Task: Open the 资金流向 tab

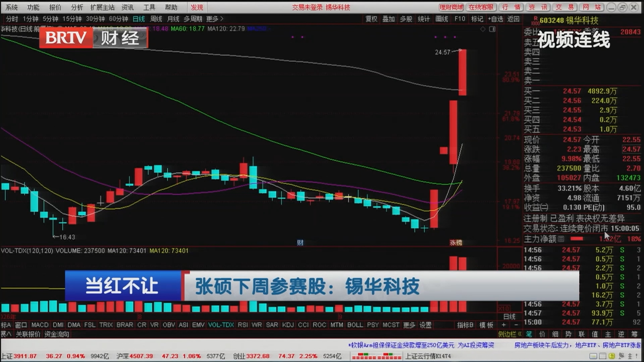Action: coord(57,334)
